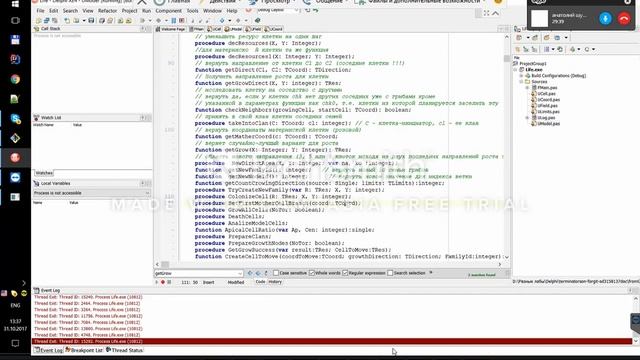This screenshot has width=640, height=360.
Task: Click the ENG language indicator
Action: point(15,305)
